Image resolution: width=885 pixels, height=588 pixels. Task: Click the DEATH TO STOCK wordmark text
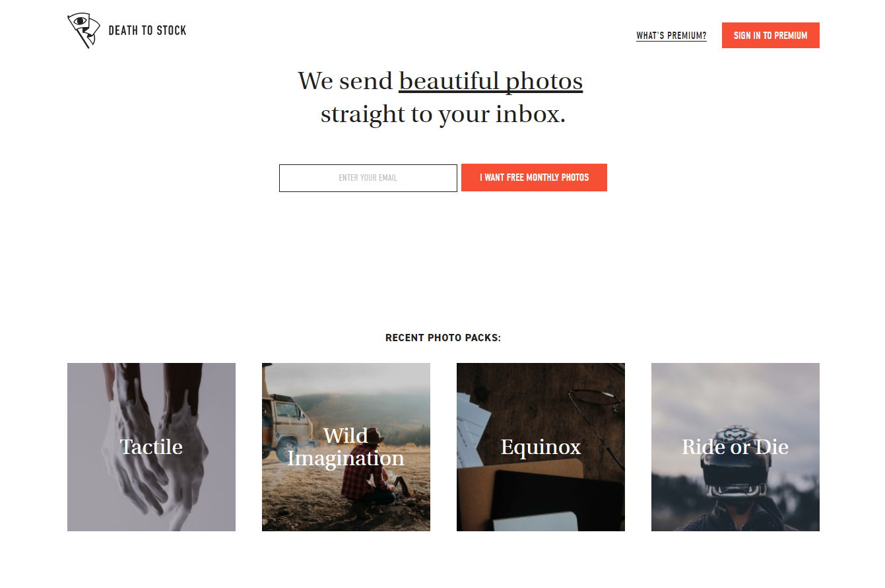147,30
